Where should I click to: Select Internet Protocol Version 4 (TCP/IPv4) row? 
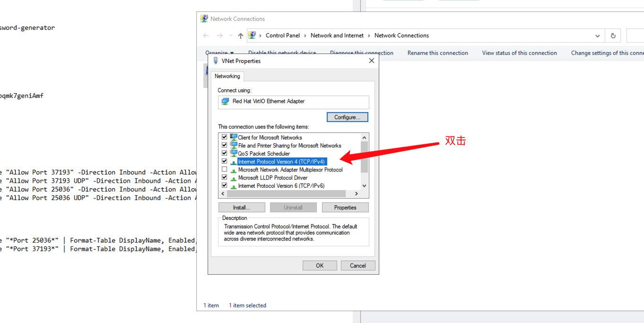[282, 162]
